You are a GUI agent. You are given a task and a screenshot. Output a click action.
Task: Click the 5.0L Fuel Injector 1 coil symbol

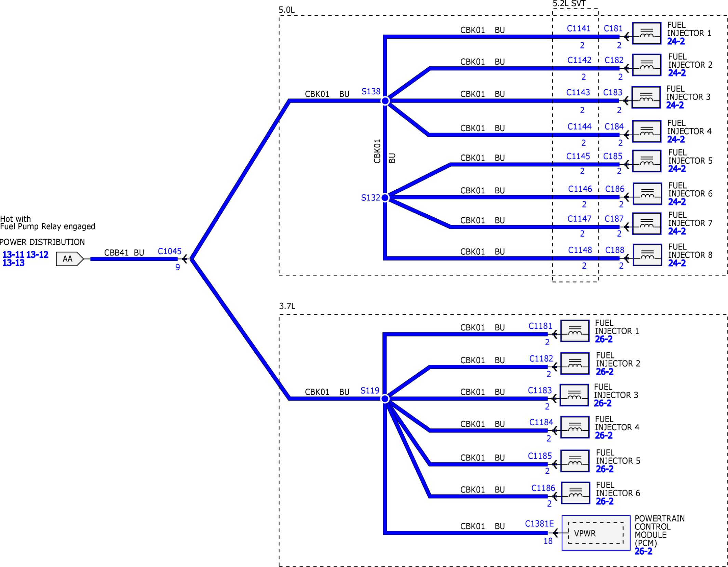tap(646, 33)
